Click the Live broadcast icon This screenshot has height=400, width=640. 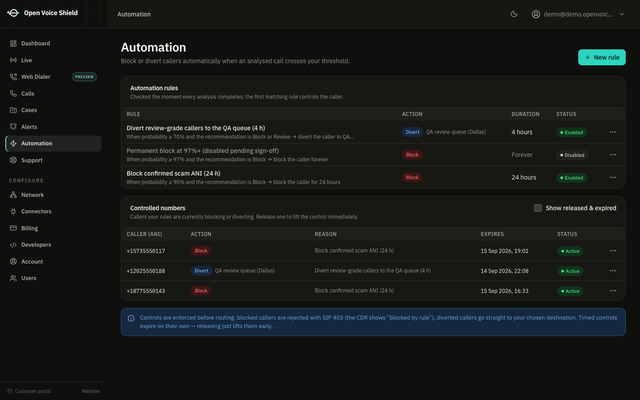13,60
